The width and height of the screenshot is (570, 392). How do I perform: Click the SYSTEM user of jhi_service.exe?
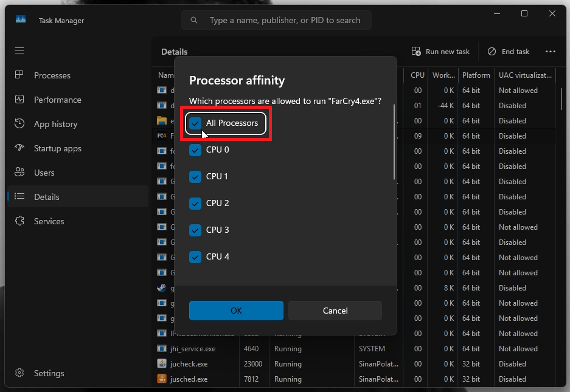[372, 348]
